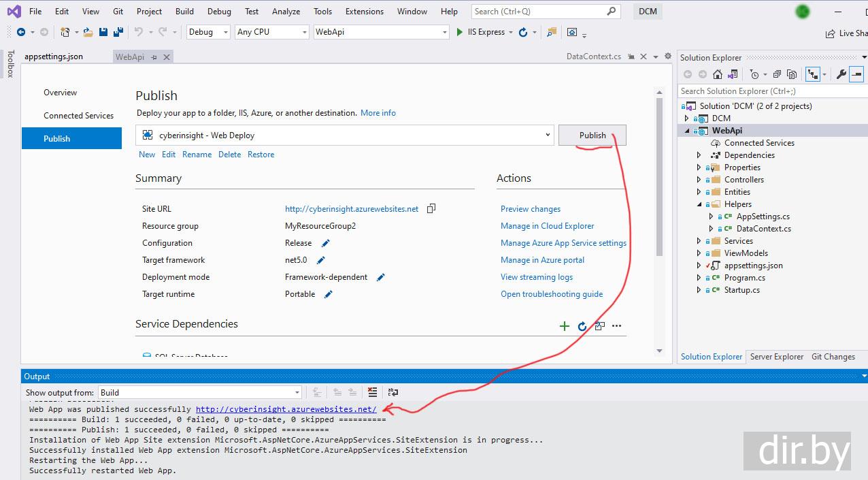Open the Build menu
This screenshot has height=480, width=868.
pos(184,11)
